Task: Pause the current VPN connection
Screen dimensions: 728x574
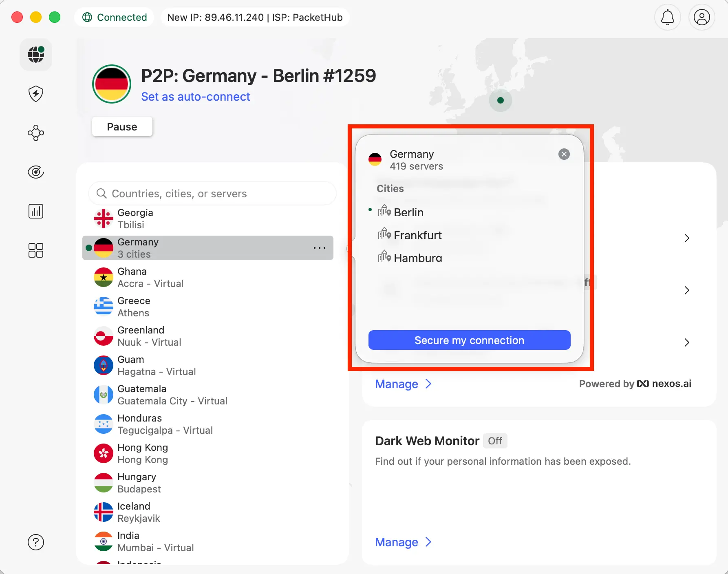Action: (x=122, y=126)
